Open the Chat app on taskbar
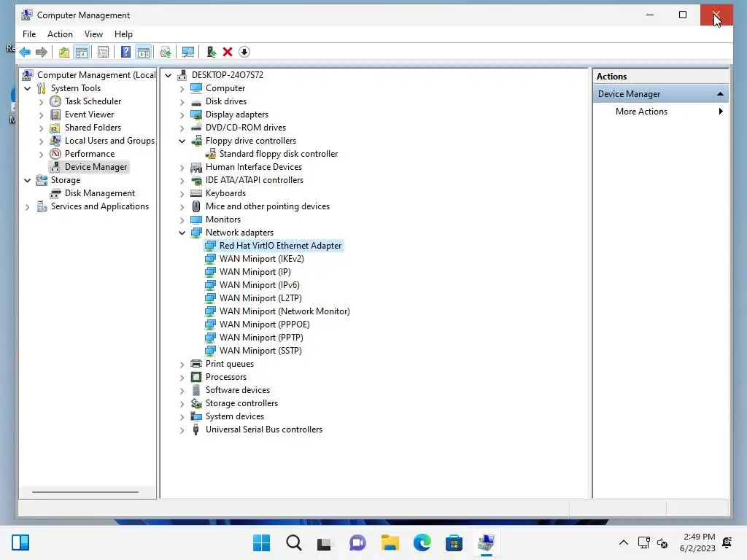This screenshot has width=747, height=560. point(357,542)
